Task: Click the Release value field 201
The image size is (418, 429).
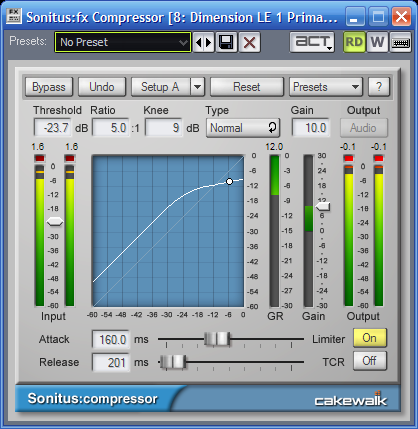Action: click(111, 362)
